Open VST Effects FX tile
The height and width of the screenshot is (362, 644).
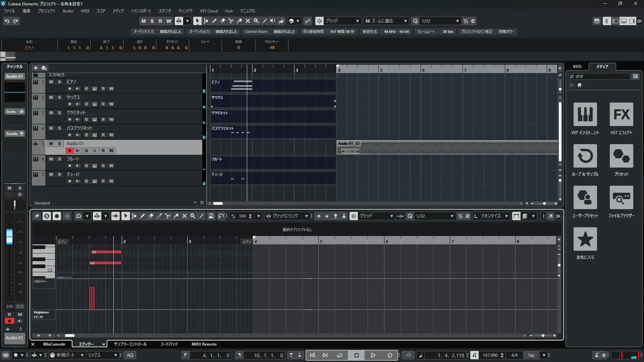621,115
